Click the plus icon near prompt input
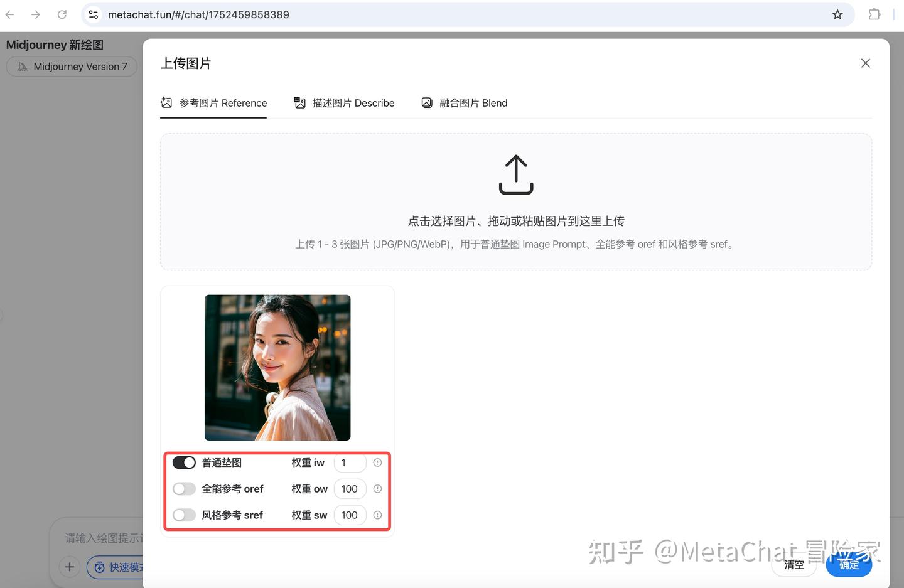The image size is (904, 588). pos(69,567)
